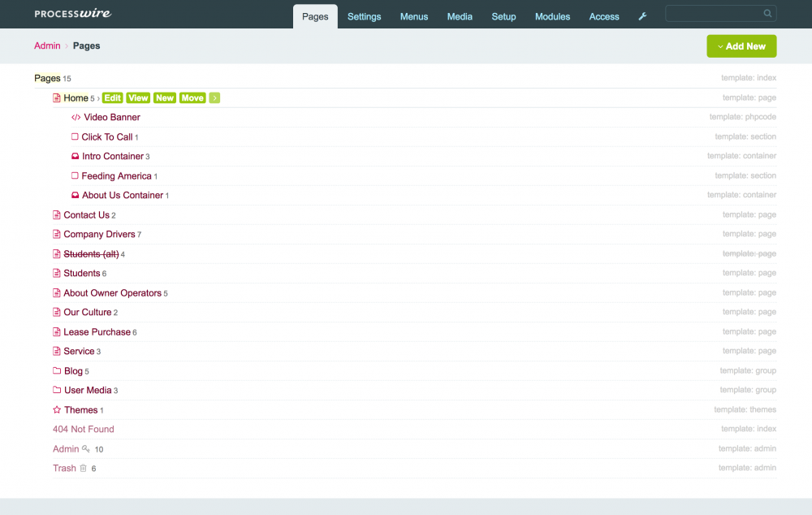
Task: Expand more actions arrow after Move
Action: coord(214,98)
